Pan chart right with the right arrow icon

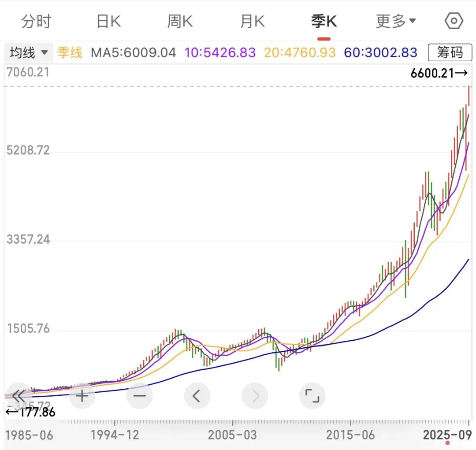(x=255, y=395)
